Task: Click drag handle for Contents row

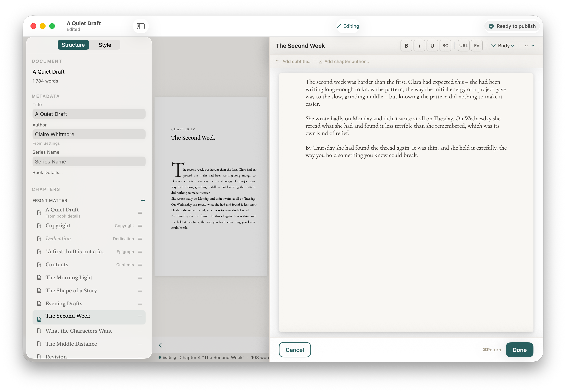Action: [140, 265]
